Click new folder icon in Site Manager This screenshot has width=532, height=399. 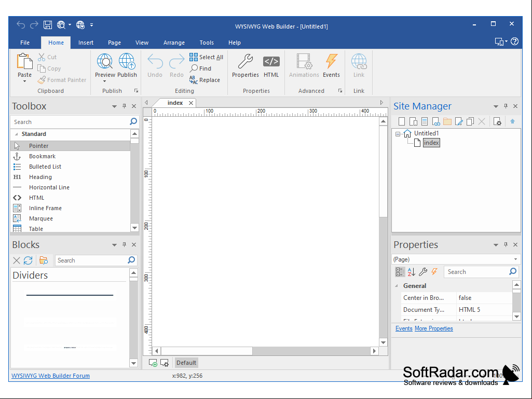(447, 121)
